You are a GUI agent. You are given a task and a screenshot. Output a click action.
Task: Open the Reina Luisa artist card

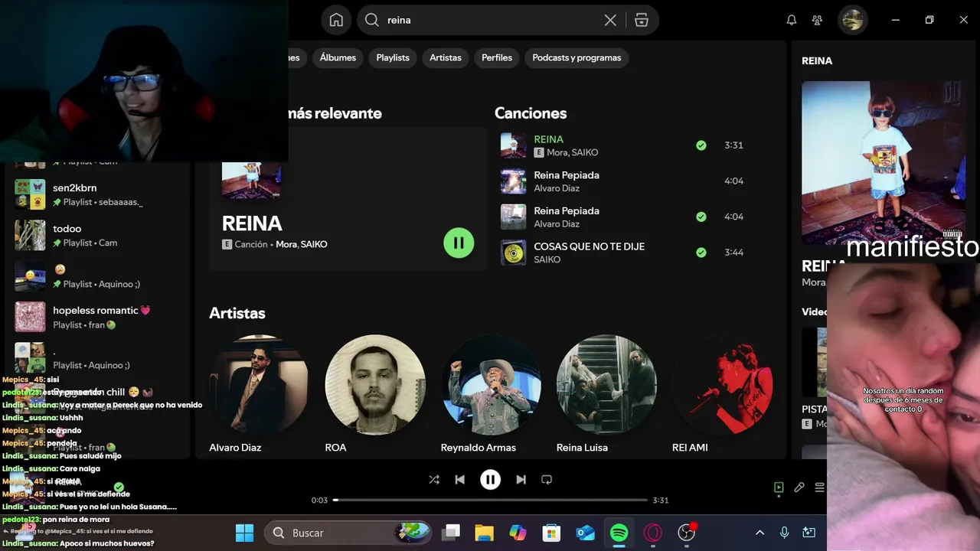pyautogui.click(x=606, y=393)
